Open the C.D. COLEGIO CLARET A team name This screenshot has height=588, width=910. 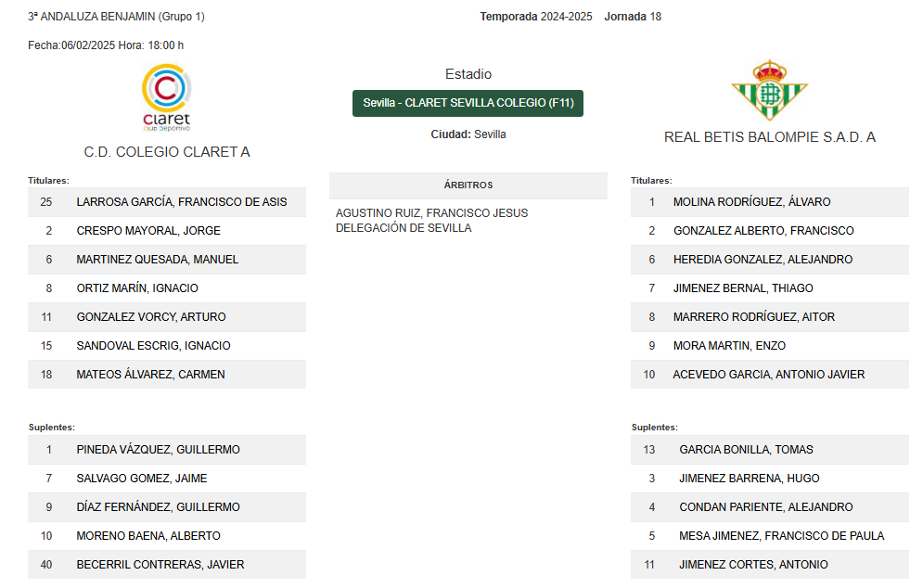tap(167, 152)
